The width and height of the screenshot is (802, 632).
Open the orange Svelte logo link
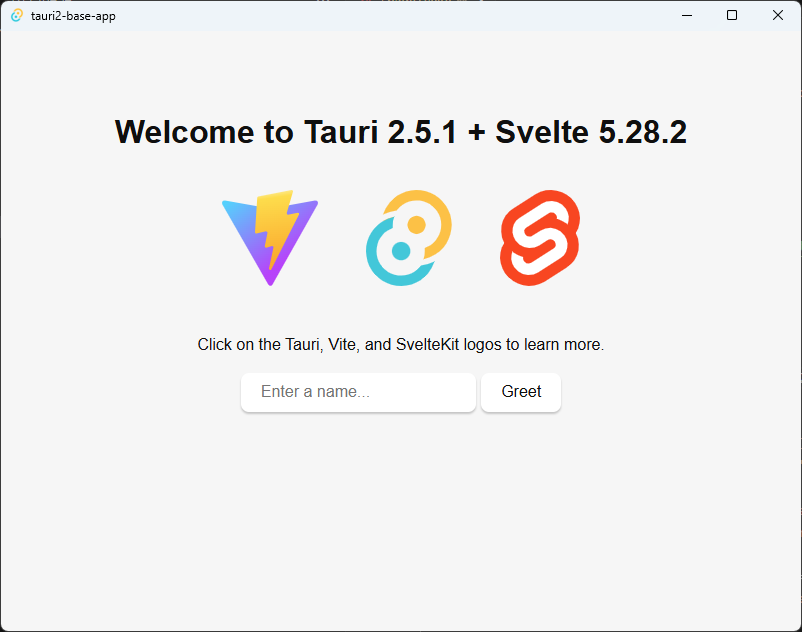(x=540, y=238)
